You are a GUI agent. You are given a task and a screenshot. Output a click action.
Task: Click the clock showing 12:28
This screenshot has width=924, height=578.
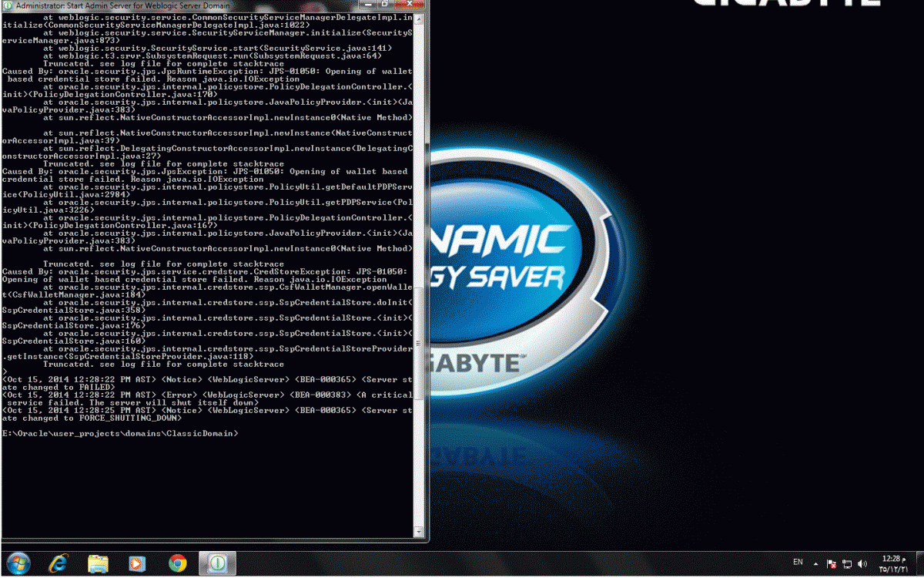point(891,563)
